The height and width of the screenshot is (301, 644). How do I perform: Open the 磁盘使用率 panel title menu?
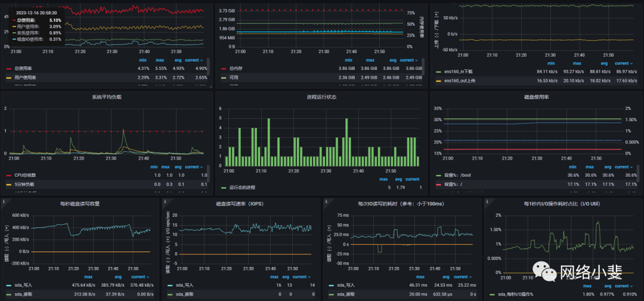coord(537,97)
